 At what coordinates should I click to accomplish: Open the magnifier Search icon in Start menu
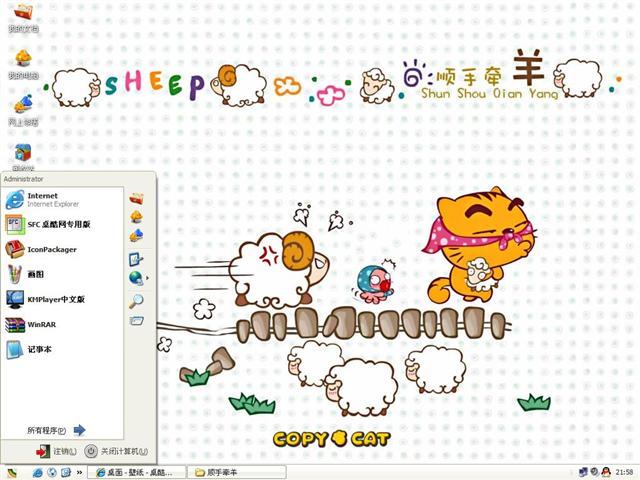tap(136, 301)
